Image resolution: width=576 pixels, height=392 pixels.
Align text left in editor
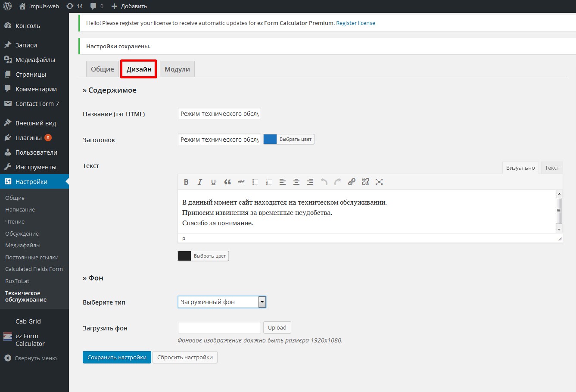(283, 182)
